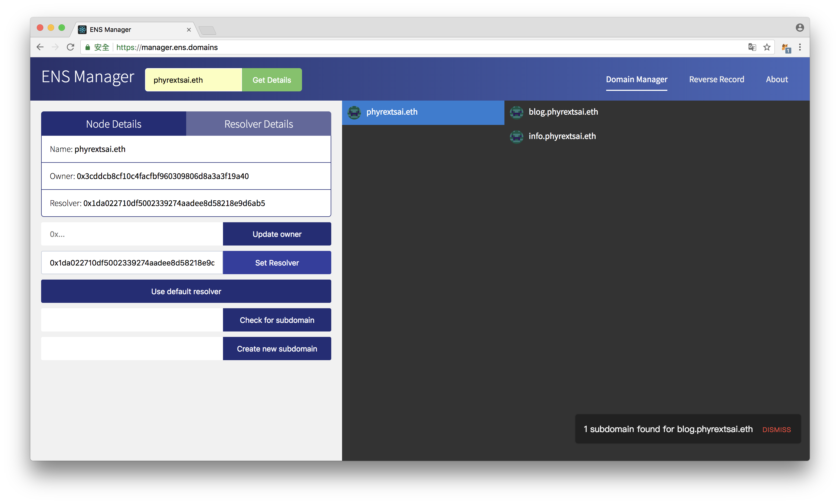Focus the new owner 0x... address field

point(132,234)
